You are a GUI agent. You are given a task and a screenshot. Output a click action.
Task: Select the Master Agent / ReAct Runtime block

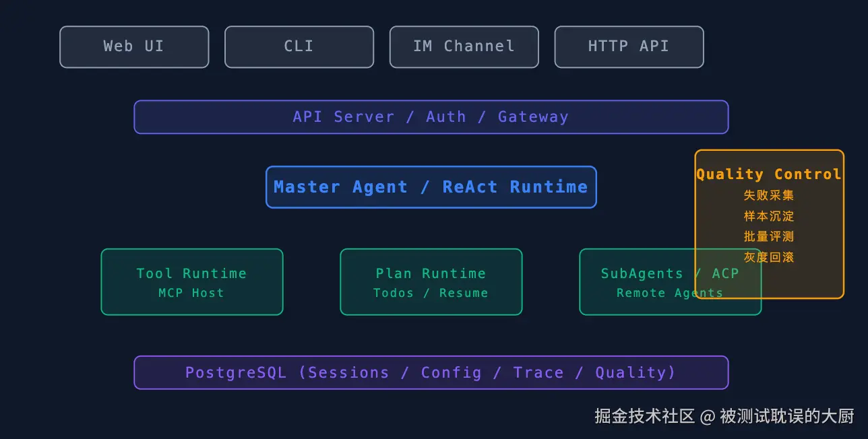click(431, 187)
